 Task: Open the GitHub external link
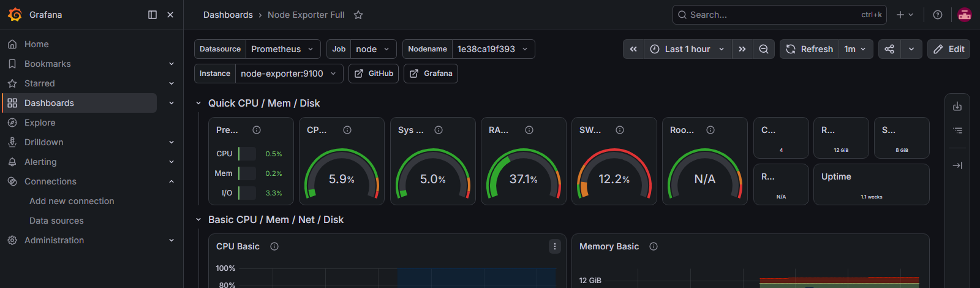click(x=374, y=74)
